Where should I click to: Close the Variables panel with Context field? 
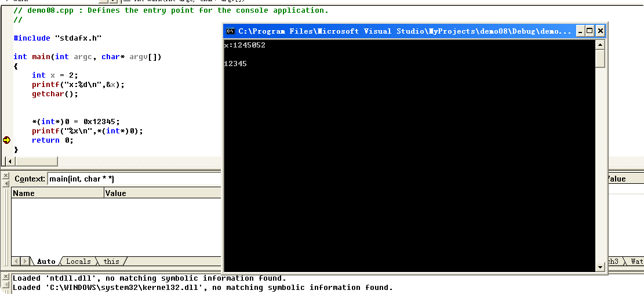pyautogui.click(x=5, y=176)
